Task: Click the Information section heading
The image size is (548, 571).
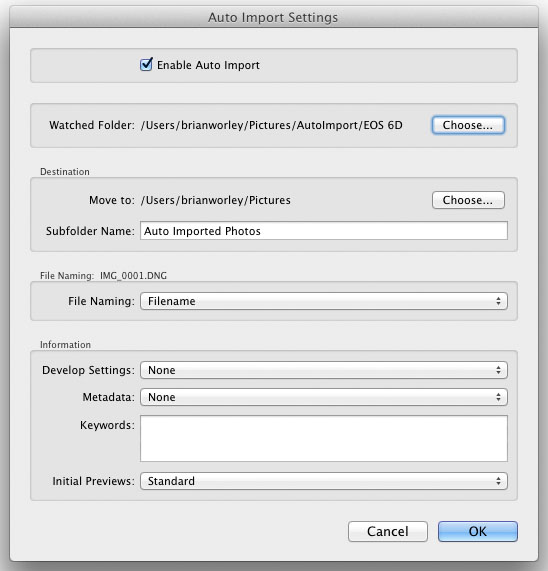Action: coord(65,344)
